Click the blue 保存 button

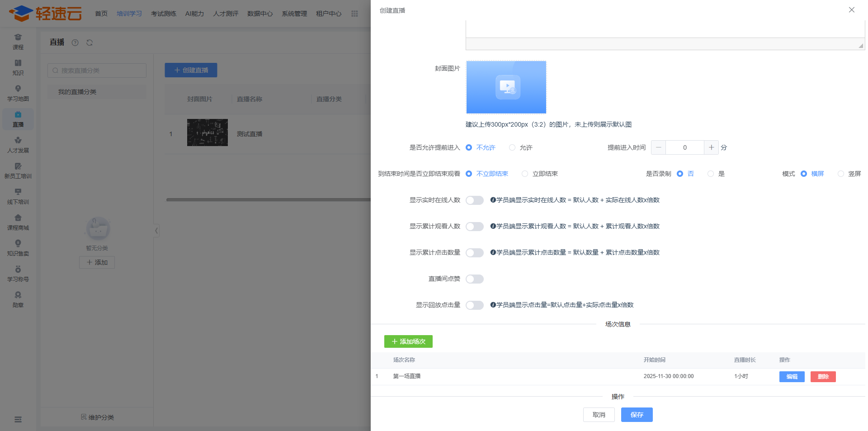click(637, 415)
